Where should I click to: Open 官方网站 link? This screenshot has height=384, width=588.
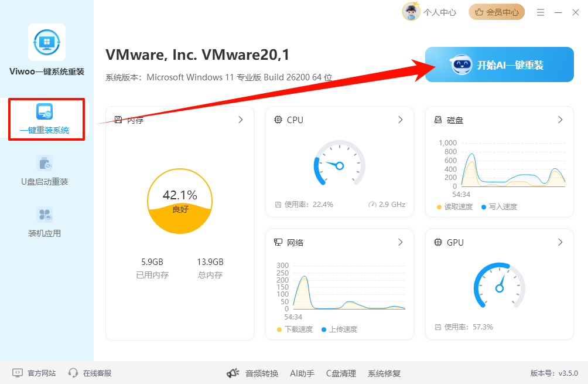coord(42,373)
